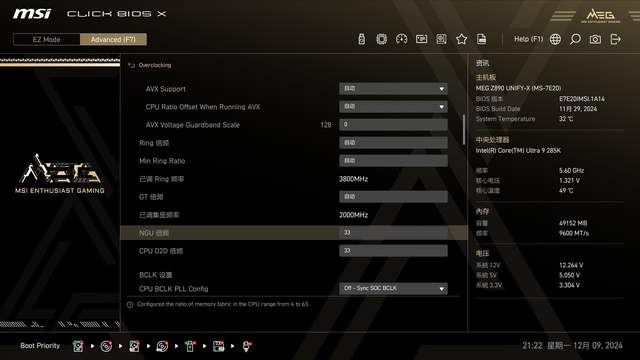Click the 2000MHz GT frequency value
This screenshot has width=640, height=360.
353,215
